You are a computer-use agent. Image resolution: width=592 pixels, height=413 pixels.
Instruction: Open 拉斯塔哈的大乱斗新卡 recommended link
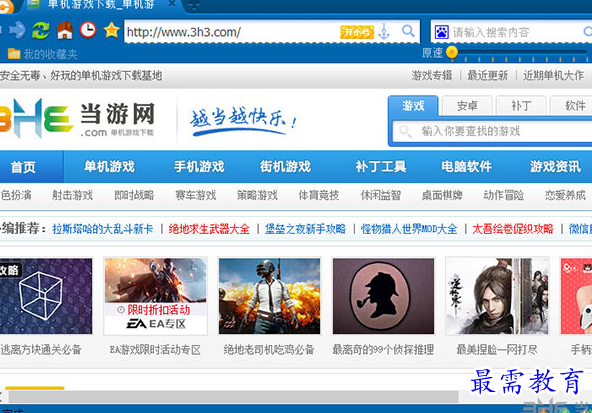103,229
